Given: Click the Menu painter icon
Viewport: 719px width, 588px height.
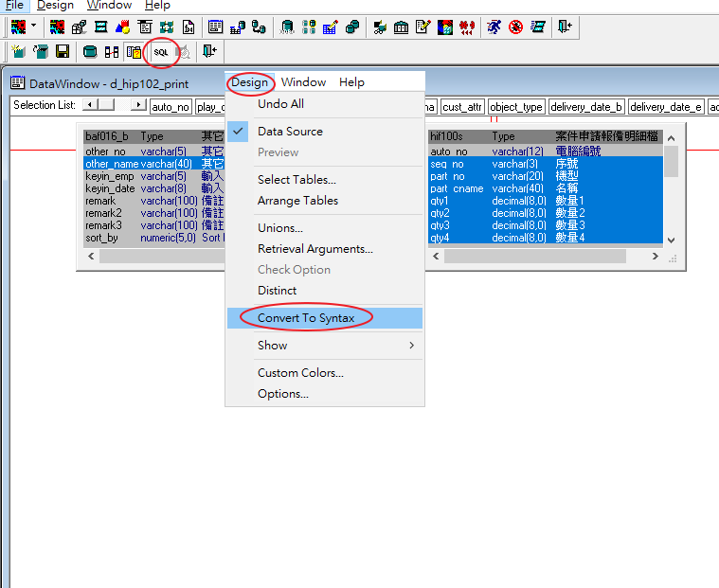Looking at the screenshot, I should point(144,27).
